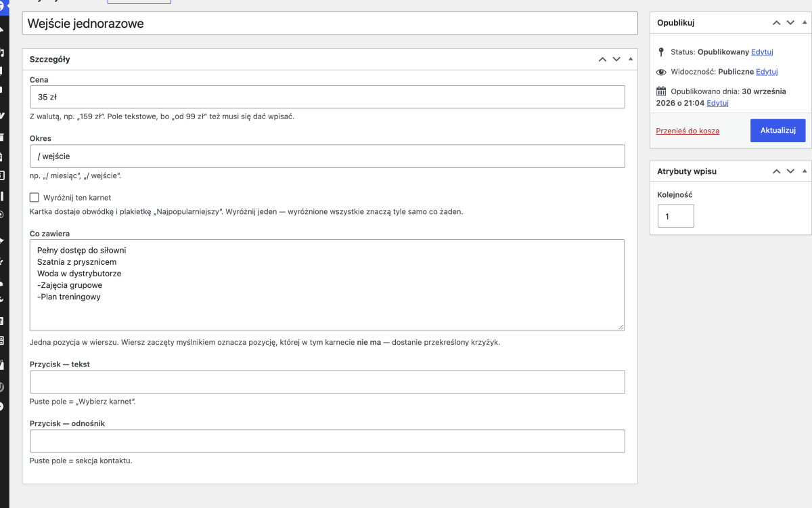Click the calendar icon beside Opublikowano dnia

tap(661, 91)
